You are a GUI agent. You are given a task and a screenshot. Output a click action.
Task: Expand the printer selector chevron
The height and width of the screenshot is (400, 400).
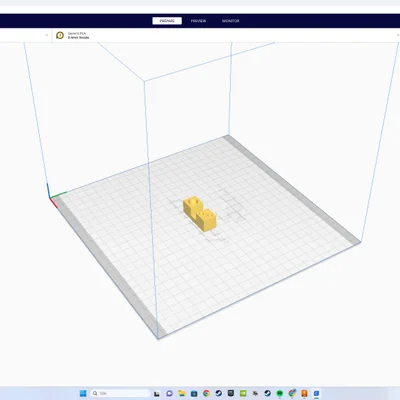click(x=47, y=35)
